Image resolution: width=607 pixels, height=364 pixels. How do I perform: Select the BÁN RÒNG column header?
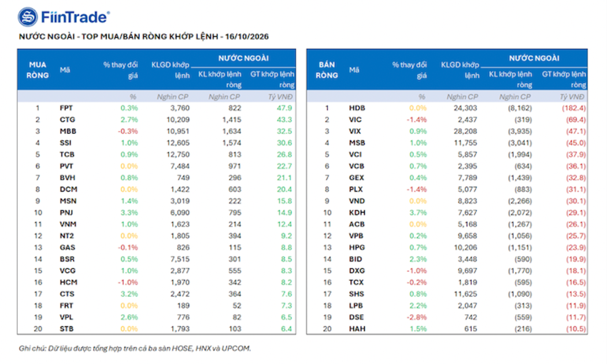coord(327,70)
